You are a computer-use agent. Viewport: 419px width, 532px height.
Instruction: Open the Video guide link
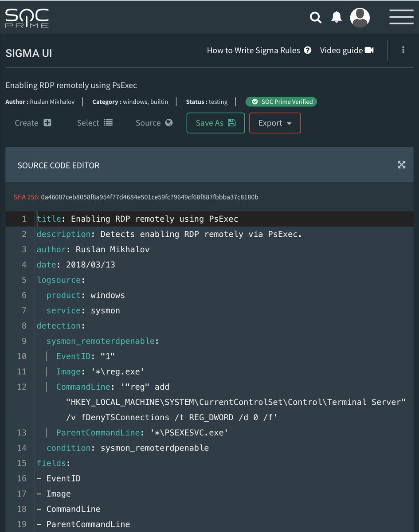(x=347, y=51)
